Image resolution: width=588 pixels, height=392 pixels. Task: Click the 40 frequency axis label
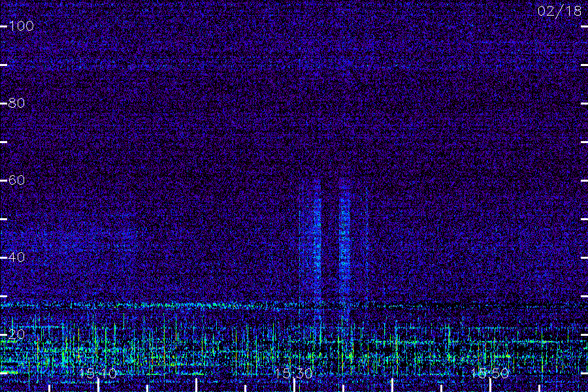pyautogui.click(x=16, y=257)
